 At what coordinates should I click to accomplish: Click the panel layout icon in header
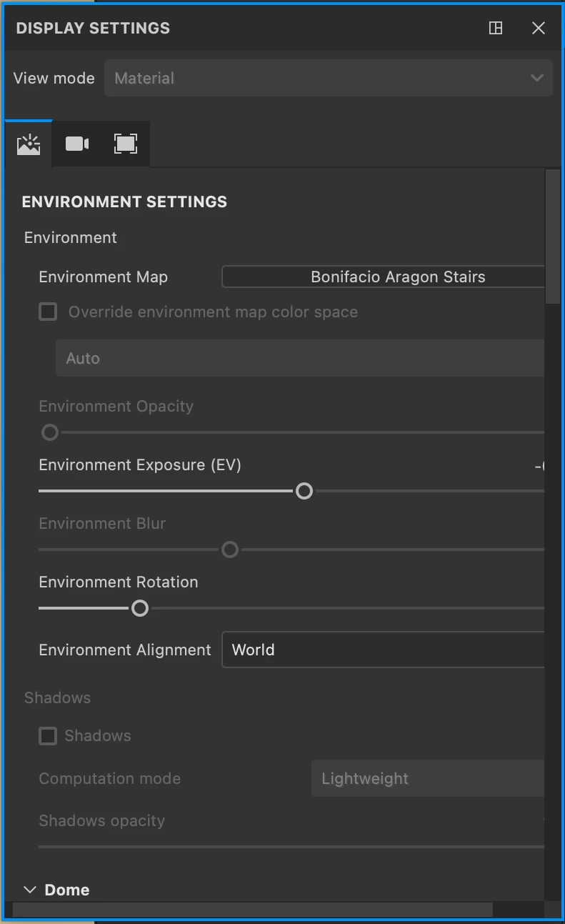[x=496, y=28]
